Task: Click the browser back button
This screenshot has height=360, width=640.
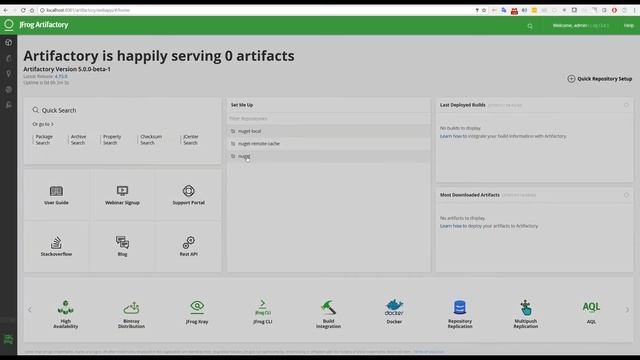Action: click(5, 10)
